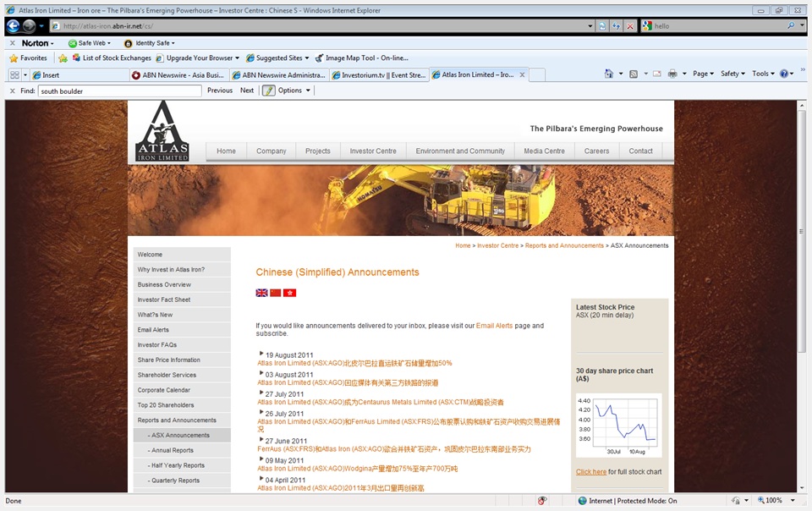Open the RSS feed reader icon
Viewport: 812px width, 511px height.
(x=632, y=74)
